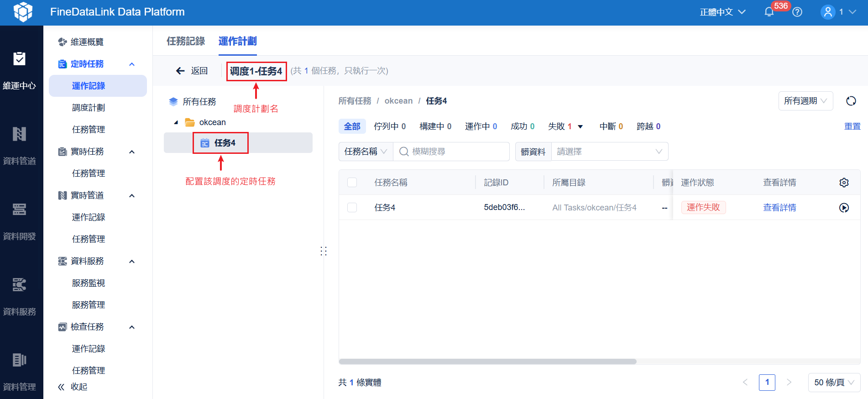The image size is (868, 399).
Task: Open 資料管道 in the left navigation rail
Action: (x=19, y=146)
